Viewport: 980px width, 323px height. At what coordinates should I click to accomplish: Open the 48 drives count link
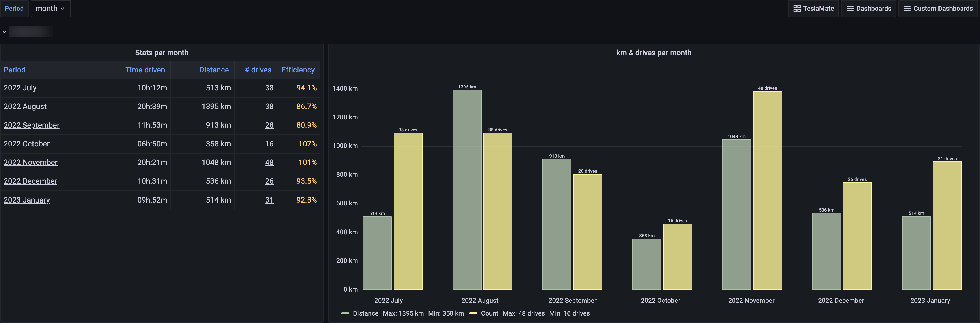click(269, 162)
